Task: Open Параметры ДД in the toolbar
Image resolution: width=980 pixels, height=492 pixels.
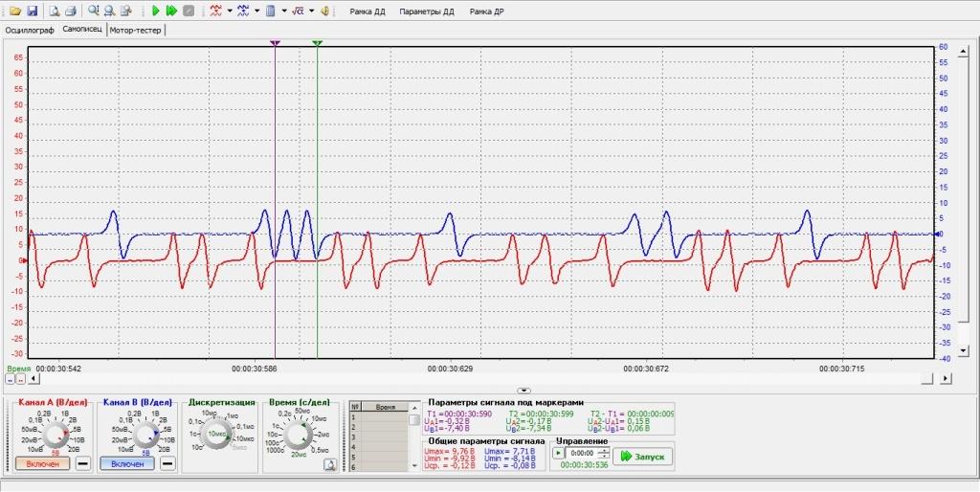Action: pyautogui.click(x=427, y=11)
